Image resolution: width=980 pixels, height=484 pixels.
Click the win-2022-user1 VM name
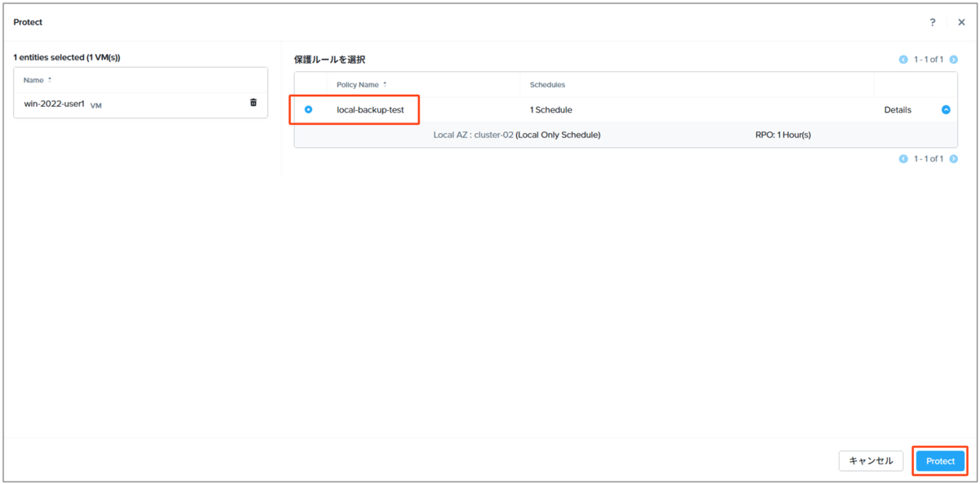pyautogui.click(x=55, y=104)
